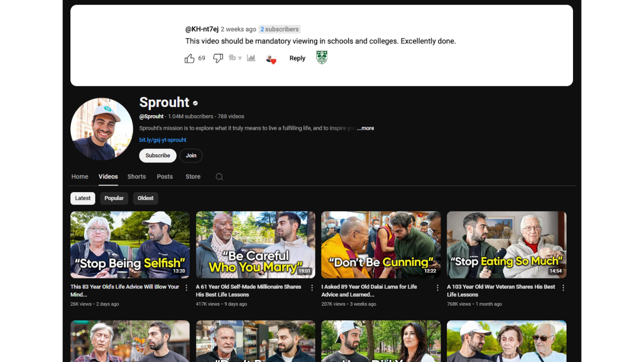
Task: Open the @KH-nt7ej commenter profile
Action: tap(202, 29)
